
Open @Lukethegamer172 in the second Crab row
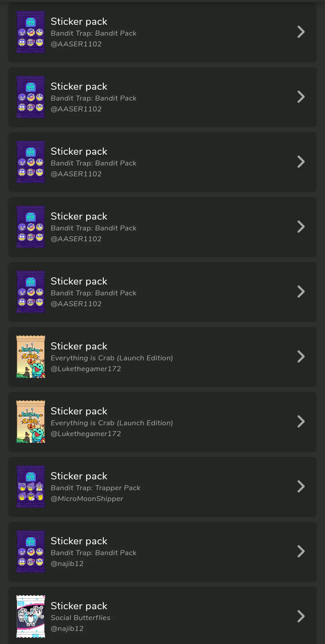tap(86, 434)
